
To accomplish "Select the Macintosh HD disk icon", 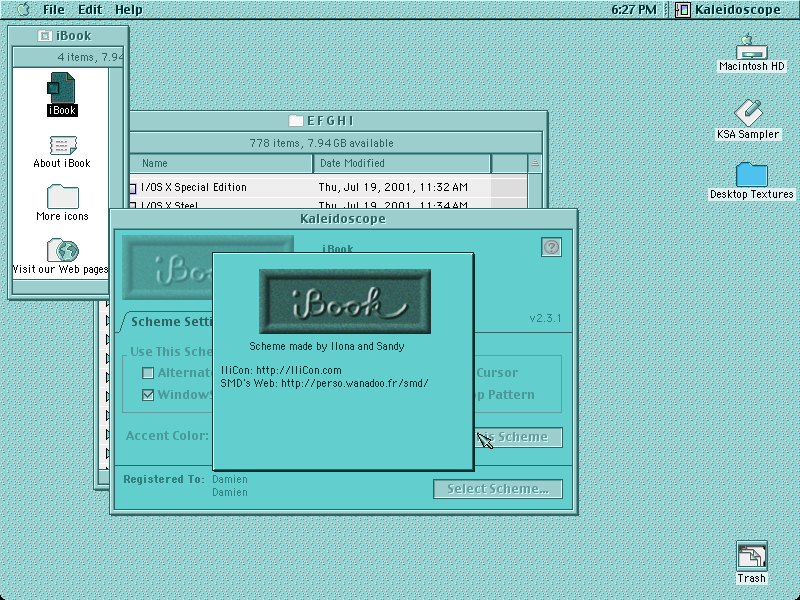I will click(751, 47).
